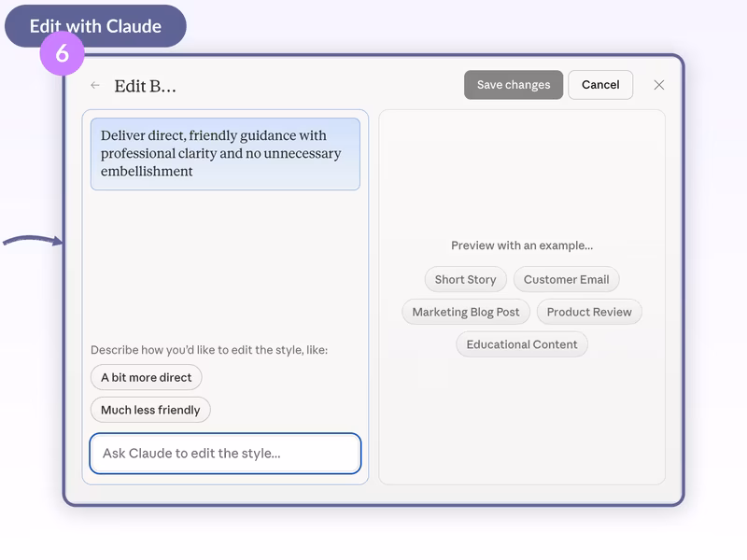Screen dimensions: 747x560
Task: Pick the Educational Content example
Action: pyautogui.click(x=522, y=344)
